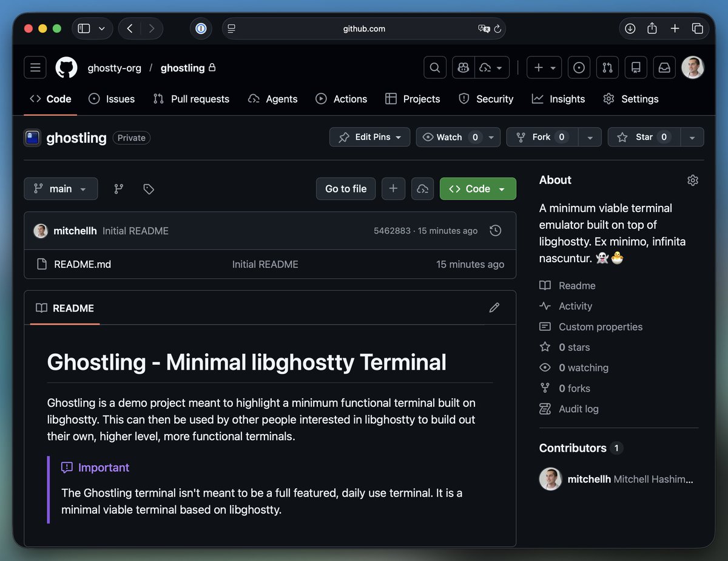Open the issues circle icon in header
This screenshot has width=728, height=561.
[x=579, y=67]
